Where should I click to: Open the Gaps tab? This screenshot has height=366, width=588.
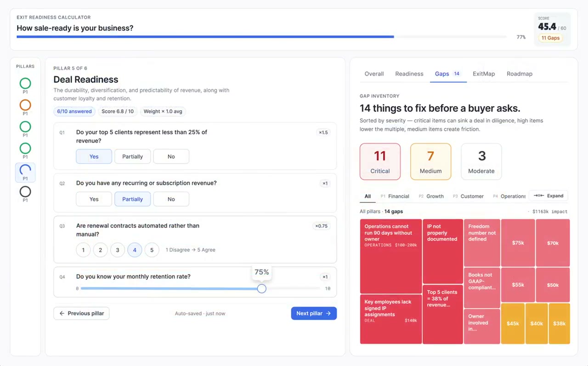[x=448, y=74]
